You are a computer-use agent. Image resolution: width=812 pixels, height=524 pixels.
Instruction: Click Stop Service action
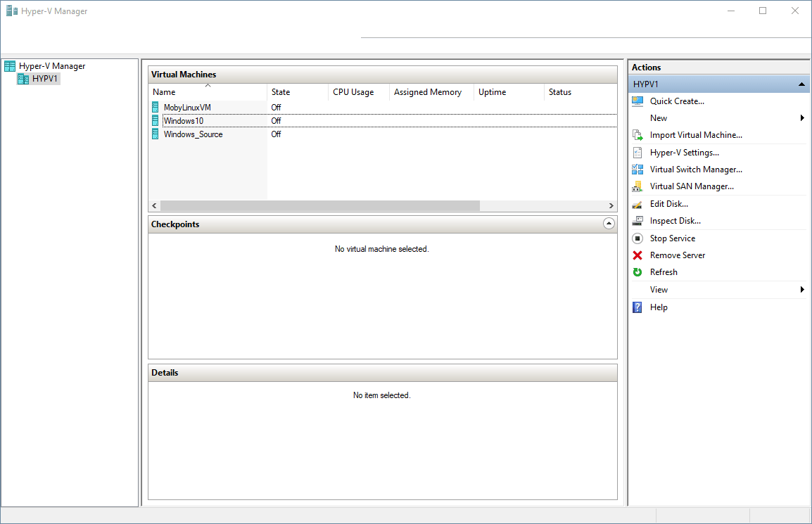pyautogui.click(x=672, y=238)
